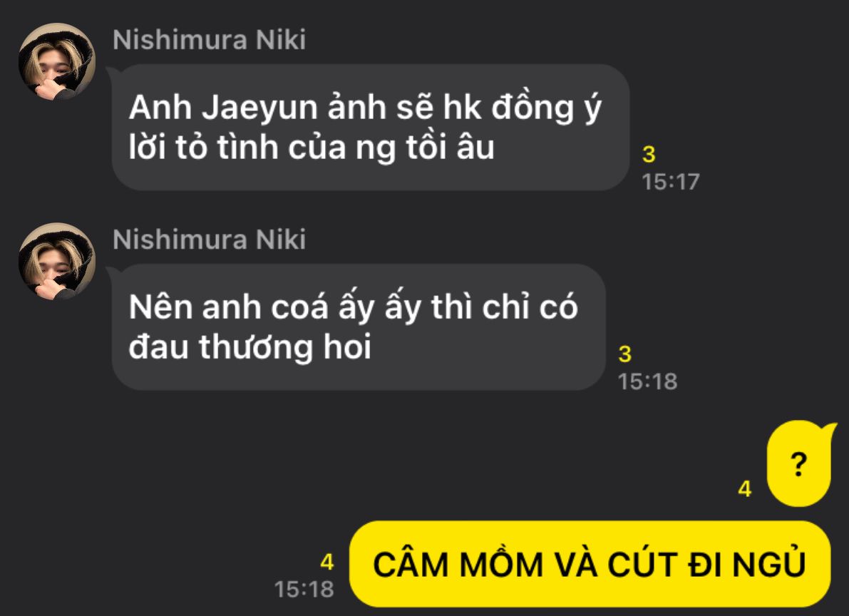Click the 15:18 timestamp beside the yellow shout message
Image resolution: width=849 pixels, height=616 pixels.
[x=304, y=590]
